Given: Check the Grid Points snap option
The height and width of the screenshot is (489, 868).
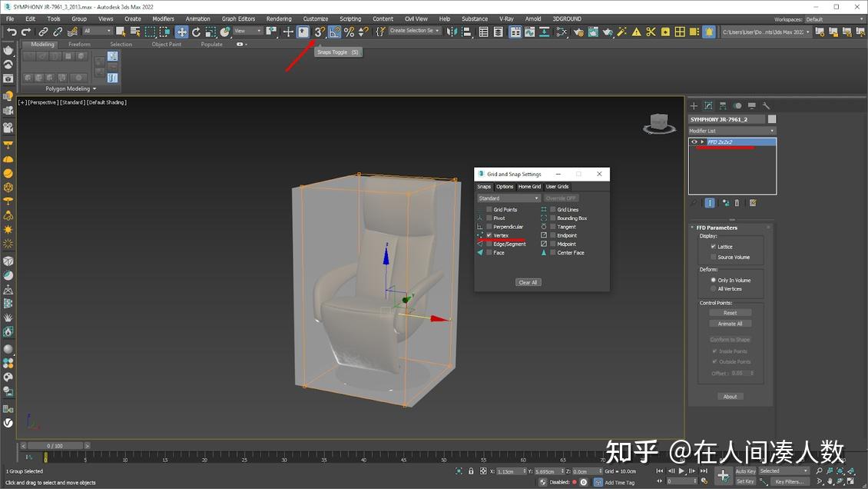Looking at the screenshot, I should [x=489, y=209].
